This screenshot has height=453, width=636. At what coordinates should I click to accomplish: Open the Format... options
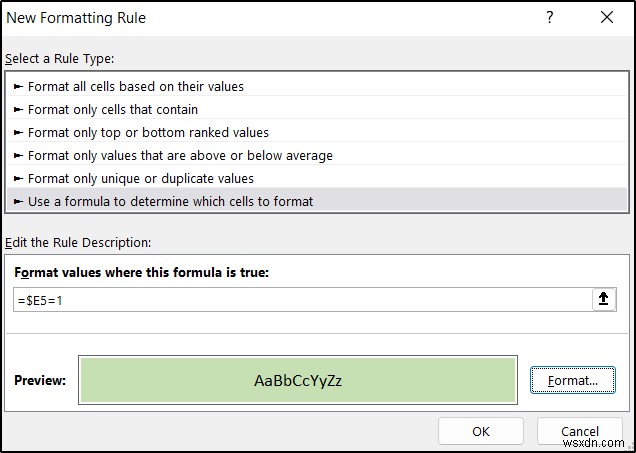pyautogui.click(x=572, y=380)
